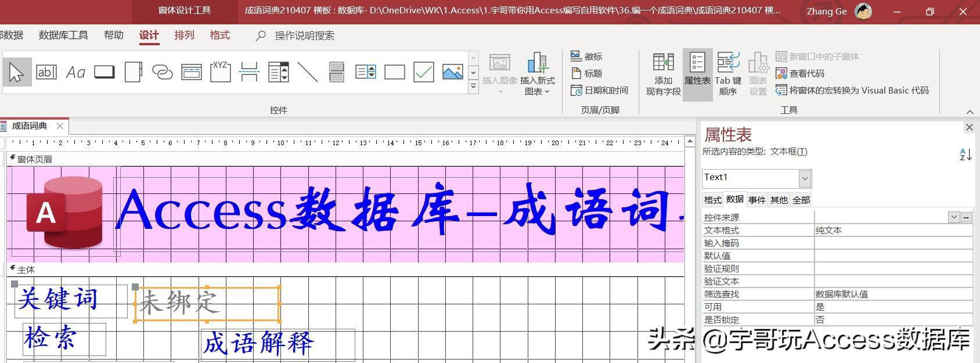The width and height of the screenshot is (980, 363).
Task: Open the 数据库工具 ribbon tab
Action: pos(63,35)
